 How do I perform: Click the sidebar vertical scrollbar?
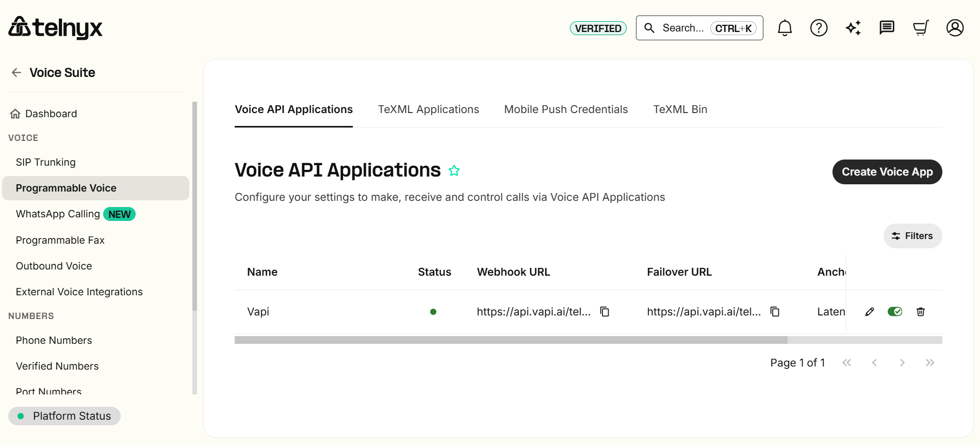[195, 206]
